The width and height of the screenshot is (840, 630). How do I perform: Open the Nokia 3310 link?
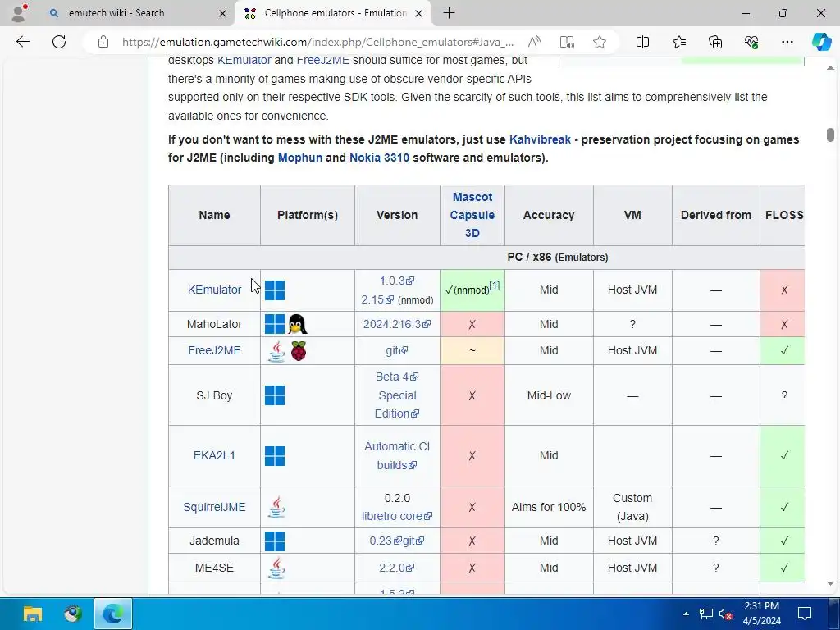tap(379, 157)
